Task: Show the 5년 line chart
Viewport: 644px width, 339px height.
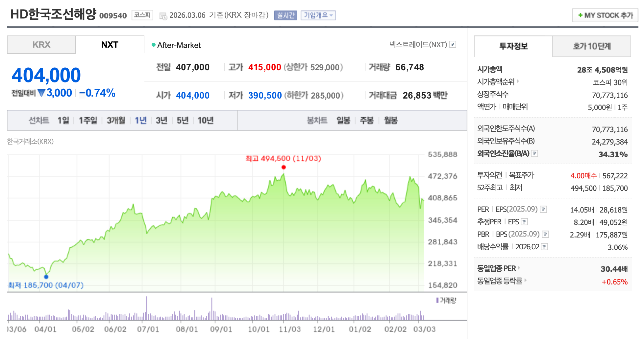Action: tap(183, 121)
